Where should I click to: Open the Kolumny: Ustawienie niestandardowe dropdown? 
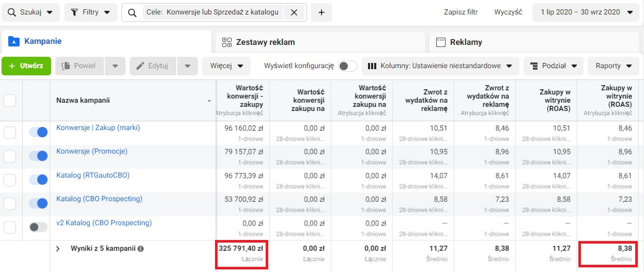(440, 66)
